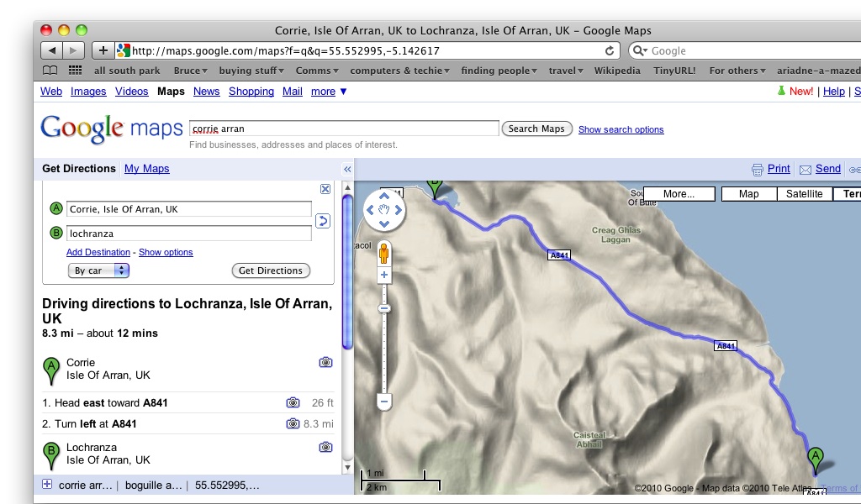Switch to the My Maps tab

[146, 169]
